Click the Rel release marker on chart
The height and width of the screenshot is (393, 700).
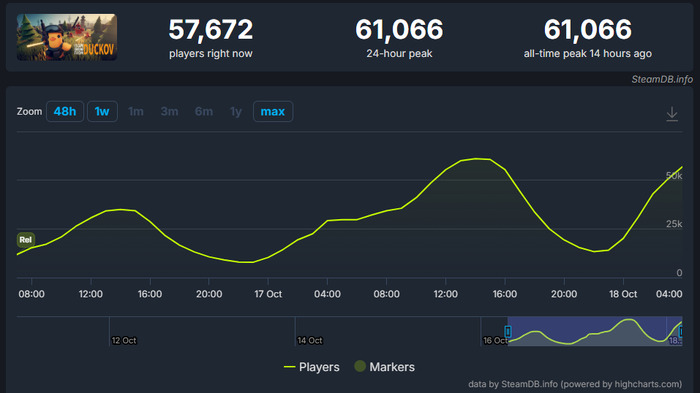25,240
